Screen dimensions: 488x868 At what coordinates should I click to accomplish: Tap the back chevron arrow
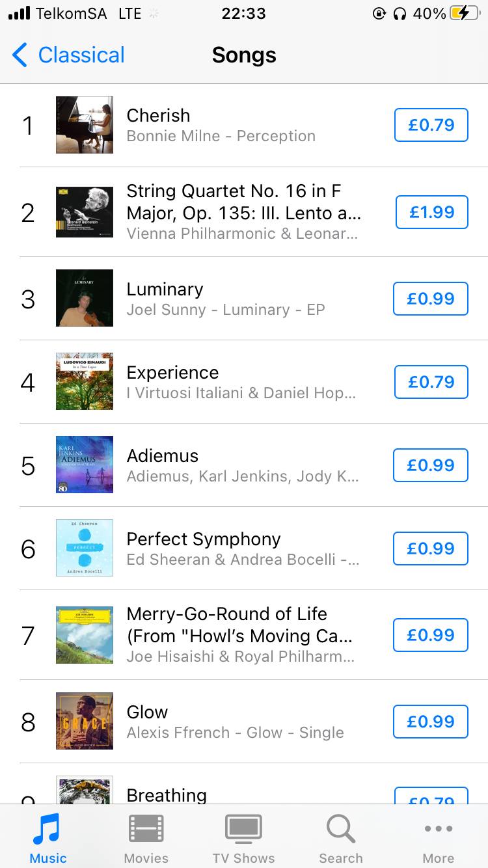(x=20, y=55)
